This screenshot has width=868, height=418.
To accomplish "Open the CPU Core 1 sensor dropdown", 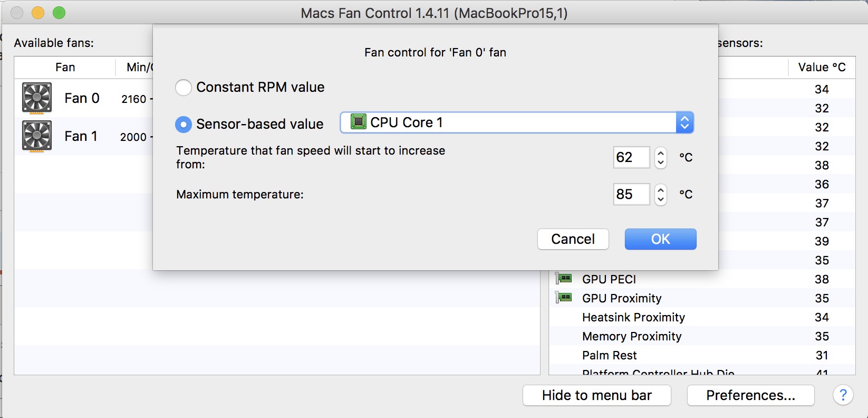I will pos(517,122).
